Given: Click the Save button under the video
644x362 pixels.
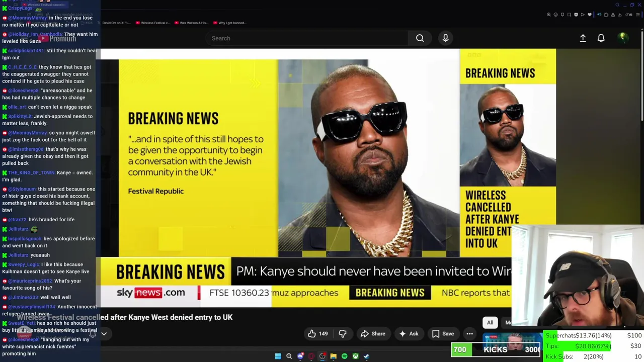Looking at the screenshot, I should point(443,334).
